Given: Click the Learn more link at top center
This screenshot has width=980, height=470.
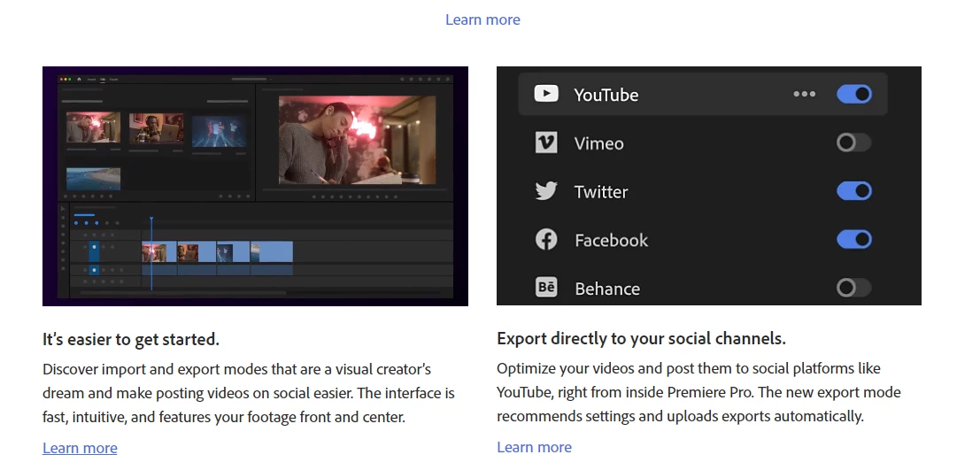Looking at the screenshot, I should [x=482, y=19].
